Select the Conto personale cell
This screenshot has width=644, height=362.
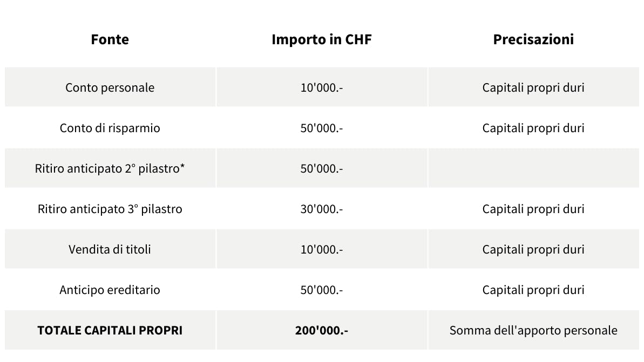[110, 87]
